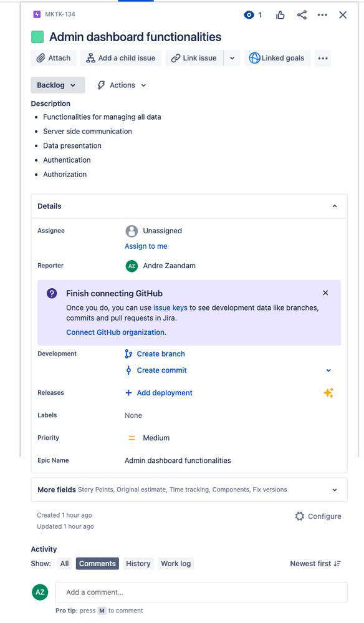The image size is (364, 623).
Task: Switch to the Work log tab
Action: point(176,564)
